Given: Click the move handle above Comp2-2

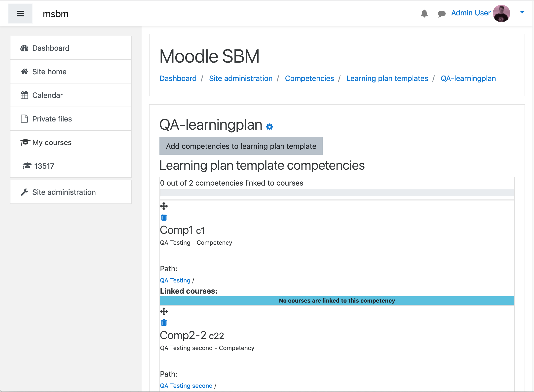Looking at the screenshot, I should [x=164, y=311].
